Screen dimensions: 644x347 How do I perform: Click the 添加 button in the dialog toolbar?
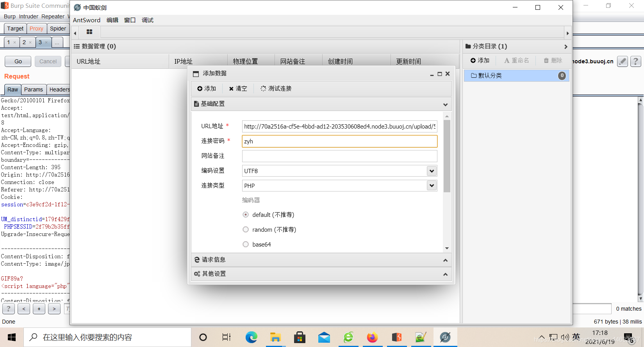click(x=207, y=89)
